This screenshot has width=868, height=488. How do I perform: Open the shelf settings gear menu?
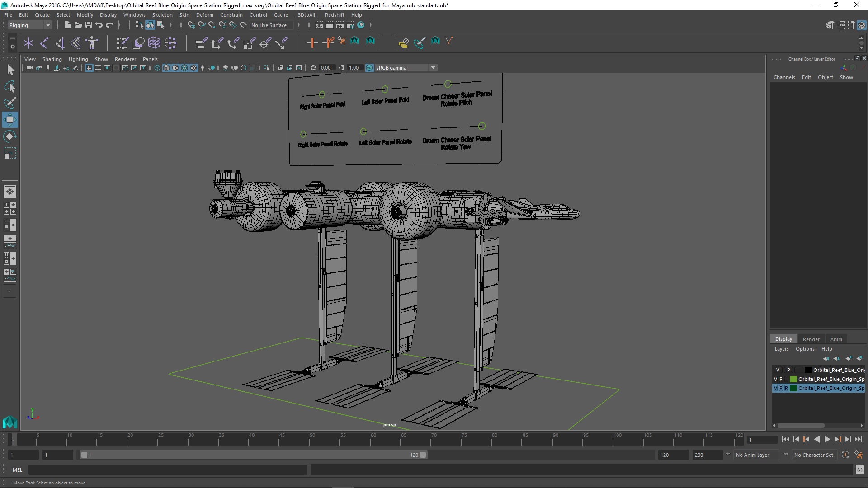pos(12,47)
